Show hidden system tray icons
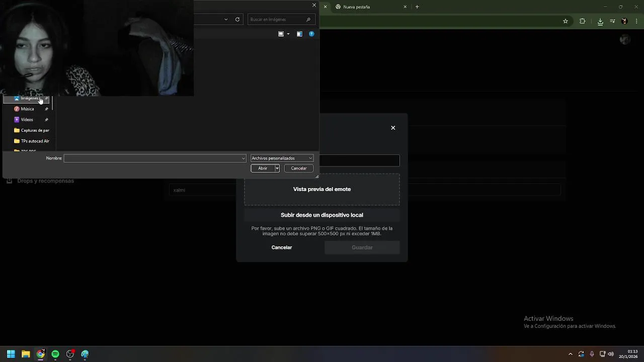Viewport: 644px width, 362px height. click(570, 354)
